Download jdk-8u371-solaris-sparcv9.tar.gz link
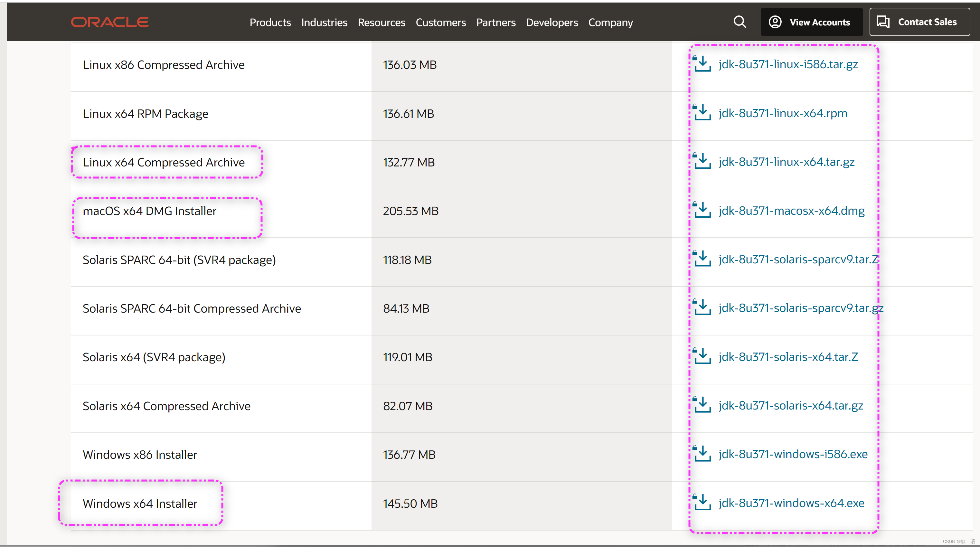980x547 pixels. pyautogui.click(x=800, y=308)
